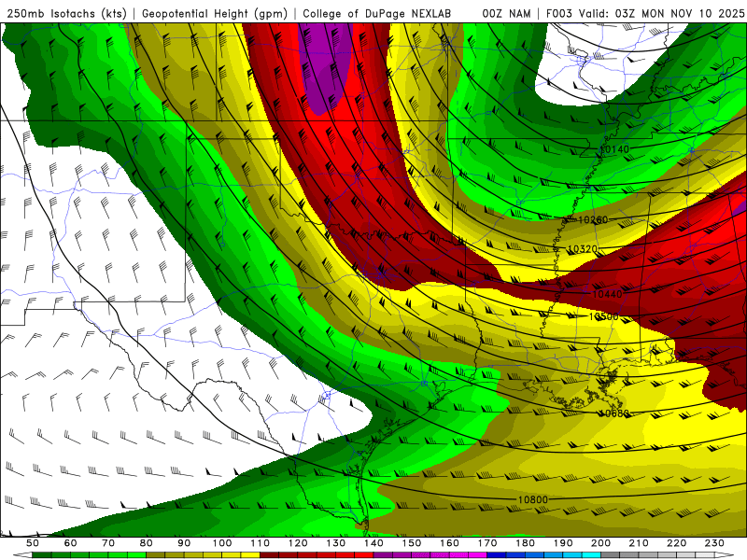Click the legend value 90
The image size is (747, 560).
point(184,543)
